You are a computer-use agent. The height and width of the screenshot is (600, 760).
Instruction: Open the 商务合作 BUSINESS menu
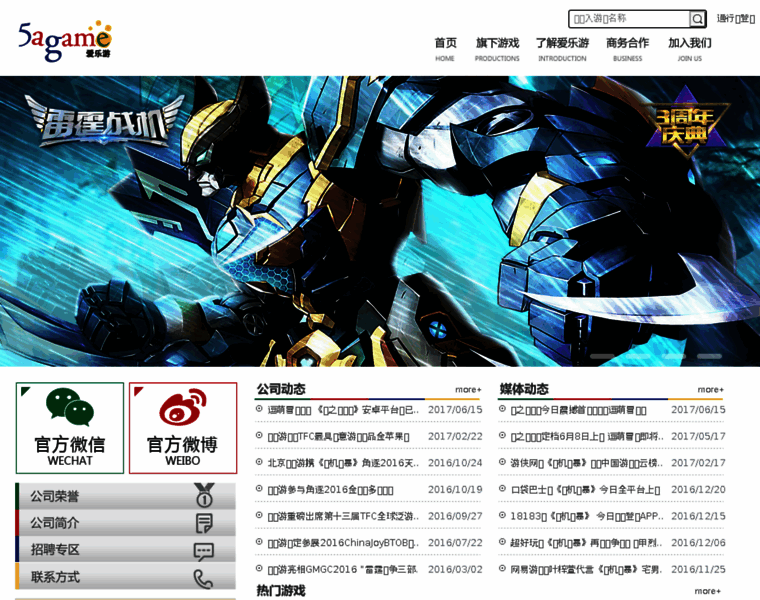tap(627, 49)
